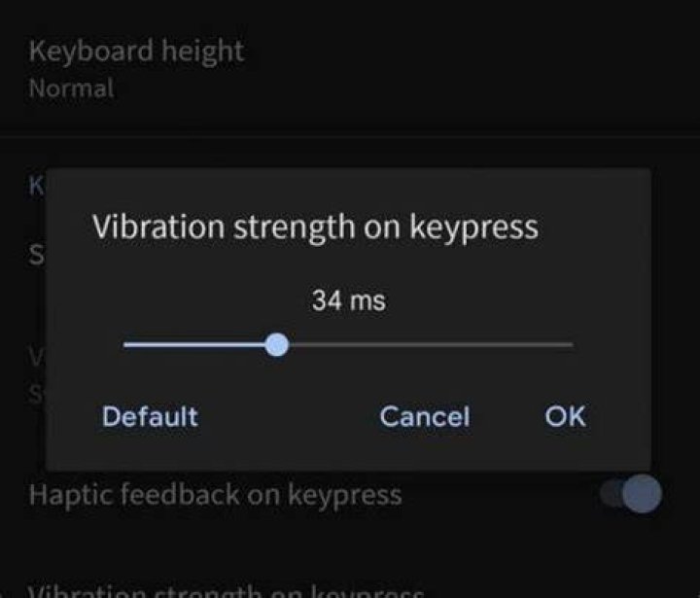Cancel the vibration strength dialog
Screen dimensions: 700x598
(425, 416)
